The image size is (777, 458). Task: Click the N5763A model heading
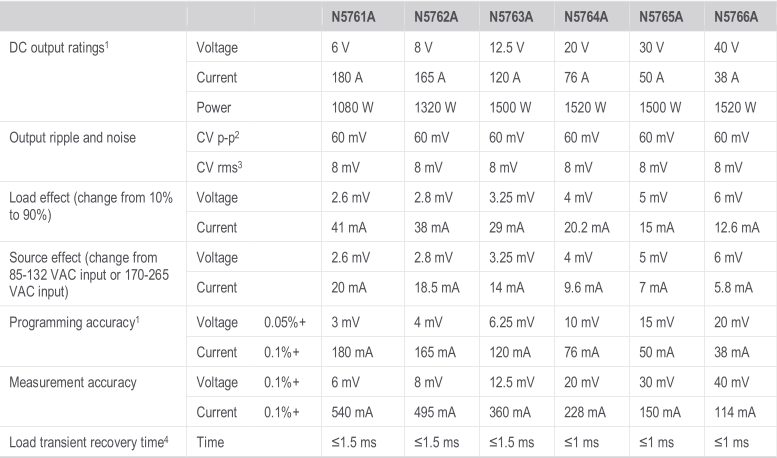[511, 17]
